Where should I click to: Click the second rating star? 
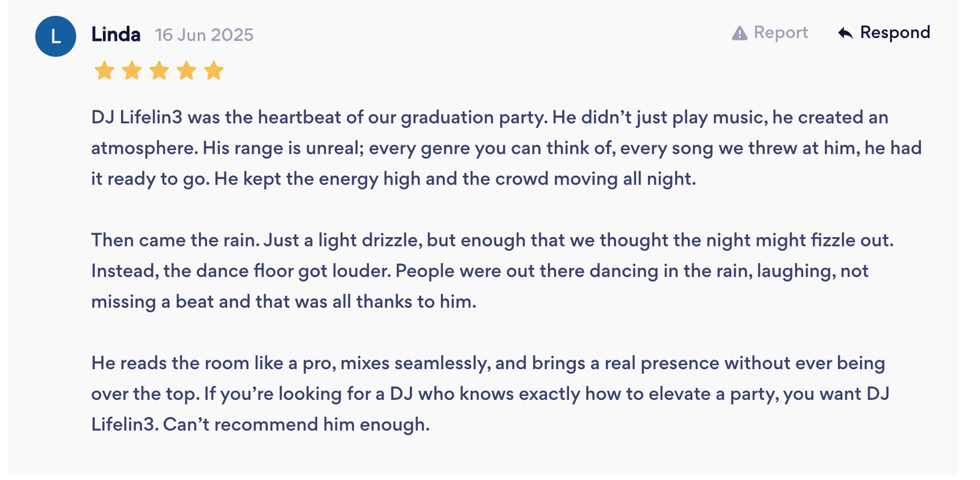(132, 70)
